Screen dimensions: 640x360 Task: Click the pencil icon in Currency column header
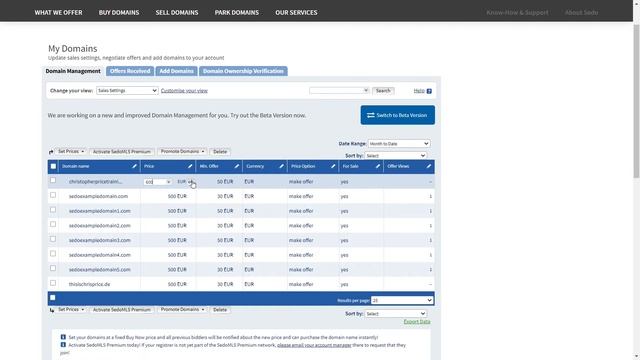281,166
